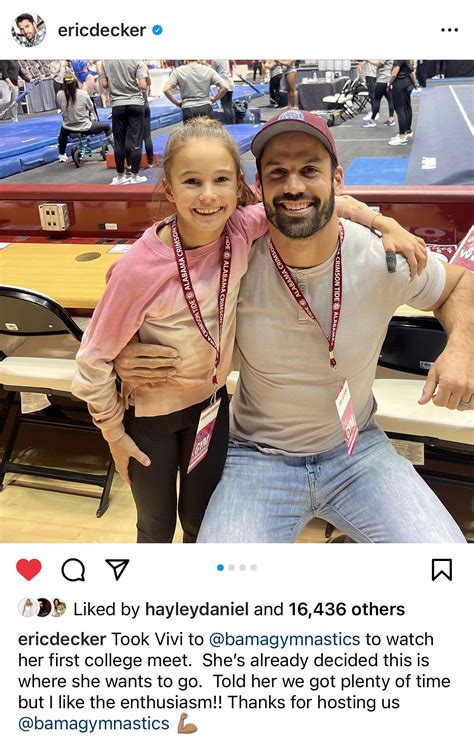Open comments with the speech bubble icon
474x740 pixels.
pyautogui.click(x=74, y=570)
